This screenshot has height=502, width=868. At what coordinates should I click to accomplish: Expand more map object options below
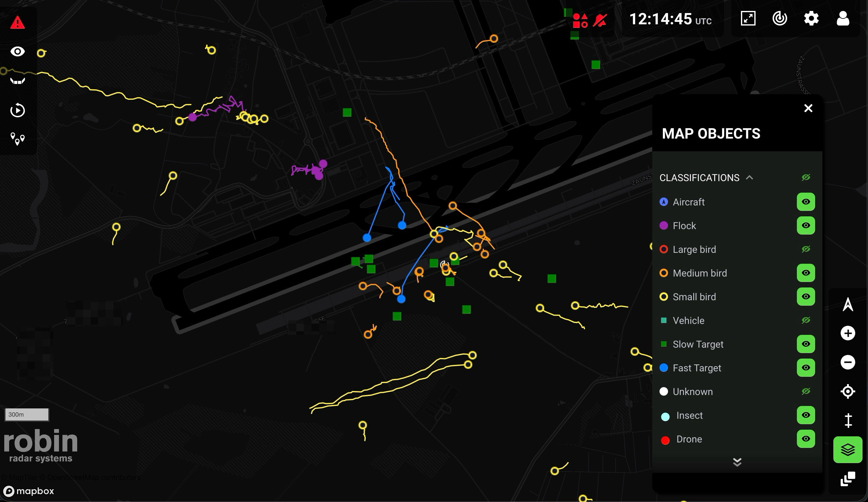(x=737, y=462)
